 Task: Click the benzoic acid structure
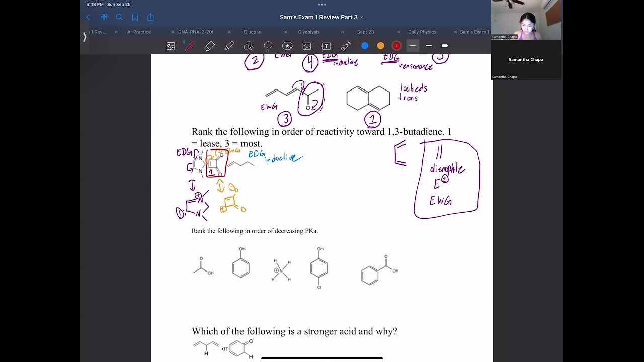[379, 270]
